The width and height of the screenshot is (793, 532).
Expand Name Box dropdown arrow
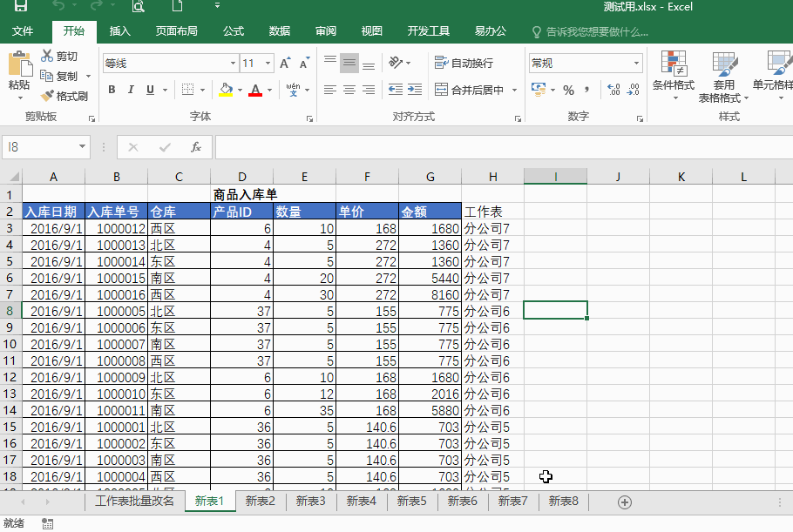tap(82, 147)
